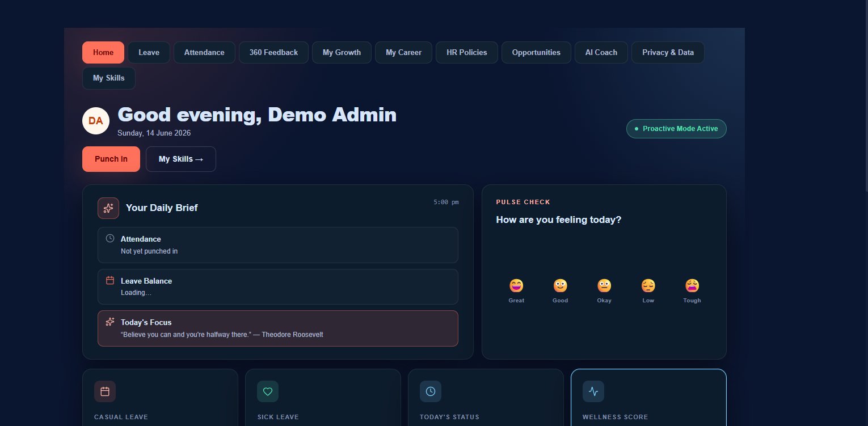Click the Your Daily Brief title
868x426 pixels.
pyautogui.click(x=162, y=208)
